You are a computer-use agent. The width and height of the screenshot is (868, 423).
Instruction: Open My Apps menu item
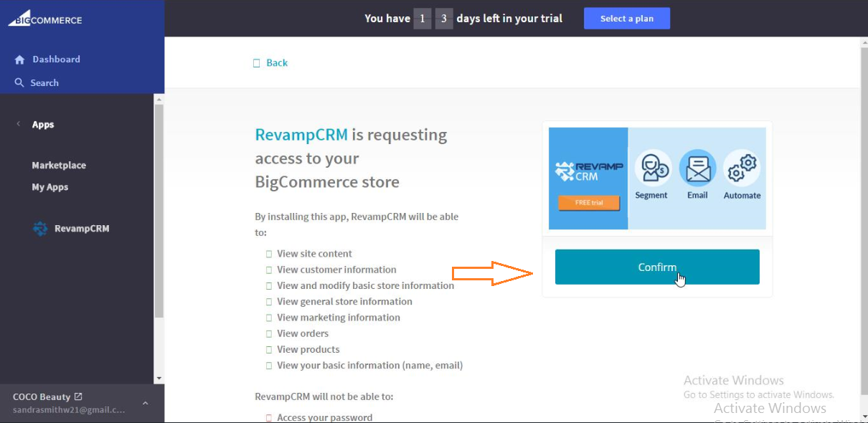tap(50, 187)
